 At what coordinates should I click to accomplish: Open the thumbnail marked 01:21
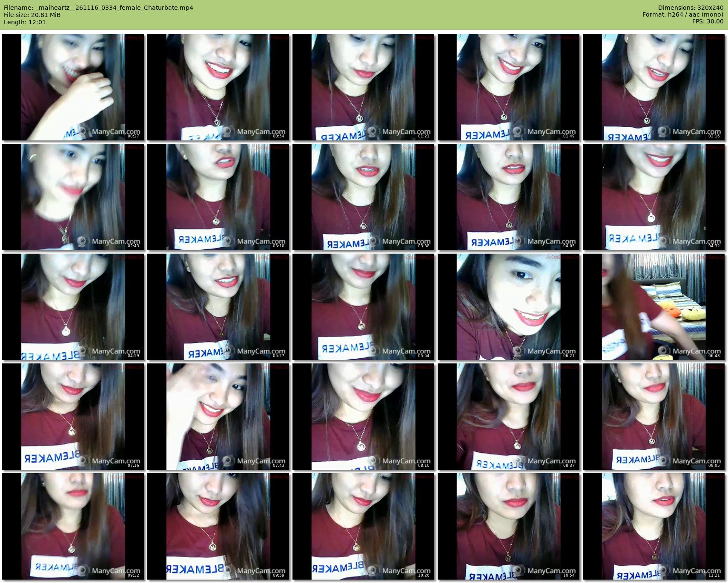pos(364,87)
